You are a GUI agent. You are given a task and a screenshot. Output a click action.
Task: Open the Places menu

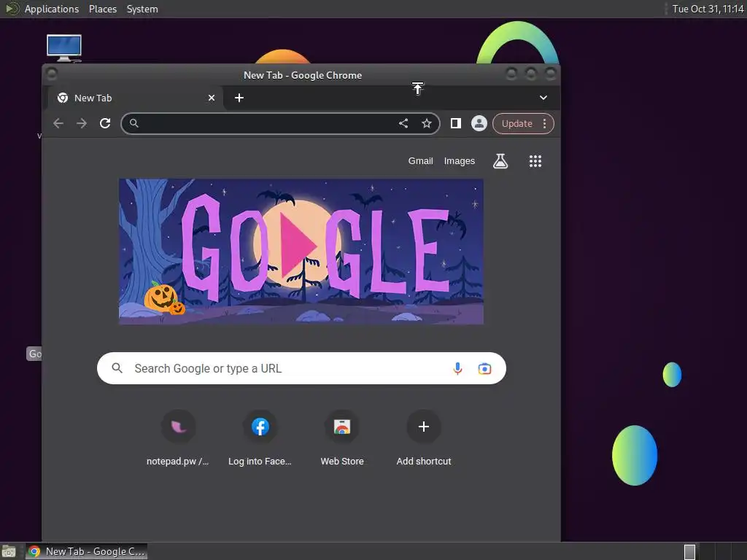(103, 9)
